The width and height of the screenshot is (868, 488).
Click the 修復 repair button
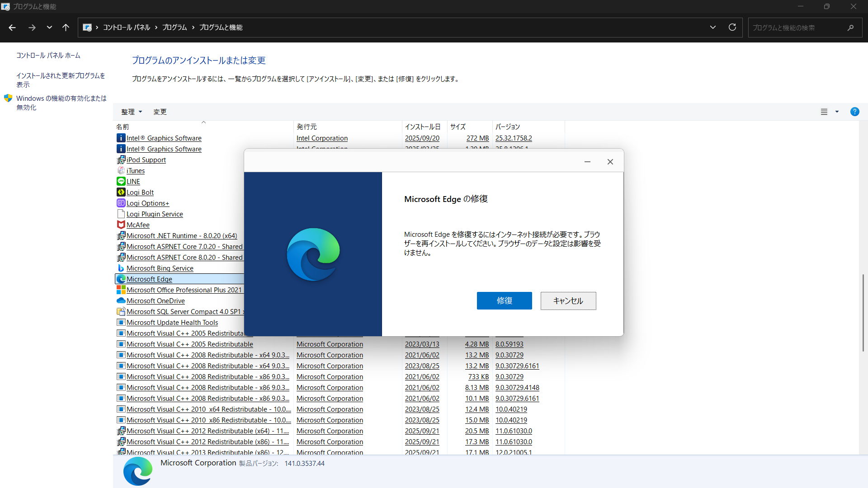pos(504,301)
